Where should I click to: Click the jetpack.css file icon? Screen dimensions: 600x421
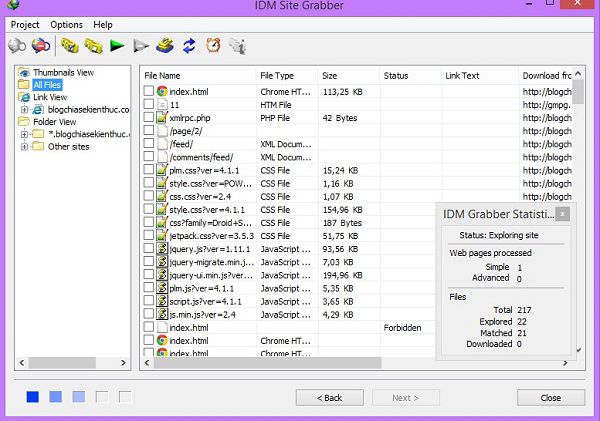pyautogui.click(x=162, y=236)
